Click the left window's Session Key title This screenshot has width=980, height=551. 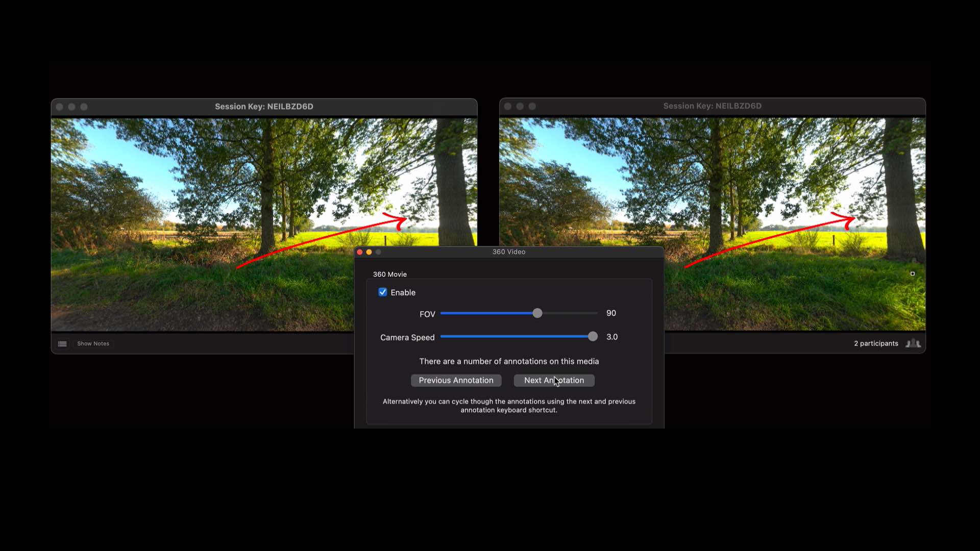click(264, 107)
